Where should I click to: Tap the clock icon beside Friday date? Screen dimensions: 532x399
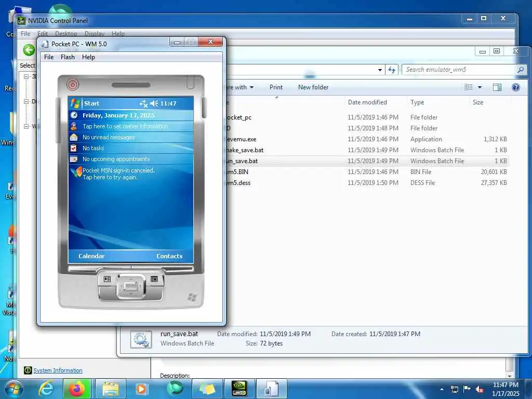[x=74, y=115]
